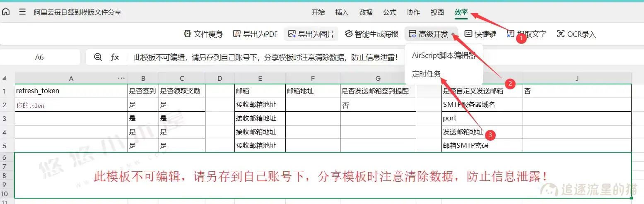The image size is (644, 204).
Task: Click the 邮箱 cell in column E
Action: 260,91
